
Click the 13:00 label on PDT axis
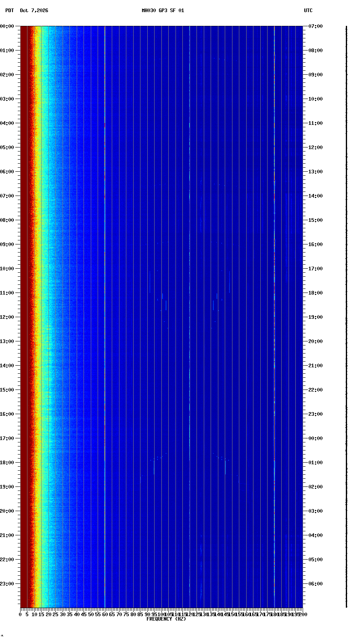tap(7, 341)
